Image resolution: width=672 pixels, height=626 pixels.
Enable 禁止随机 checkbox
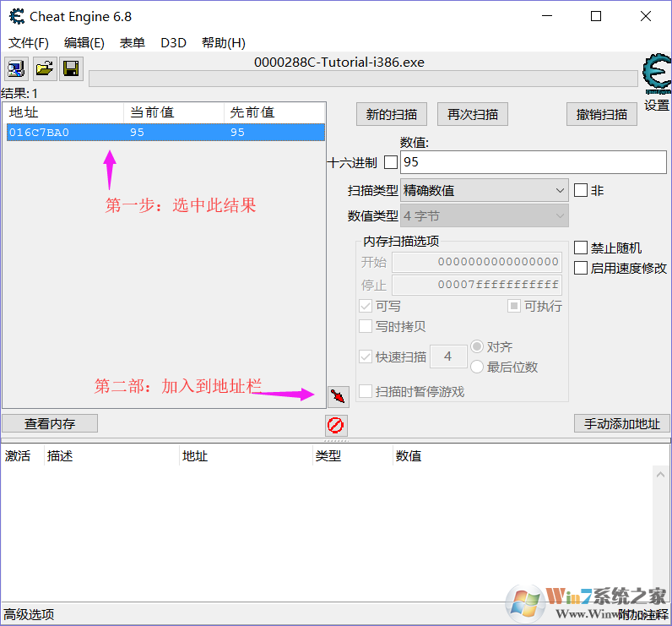581,248
